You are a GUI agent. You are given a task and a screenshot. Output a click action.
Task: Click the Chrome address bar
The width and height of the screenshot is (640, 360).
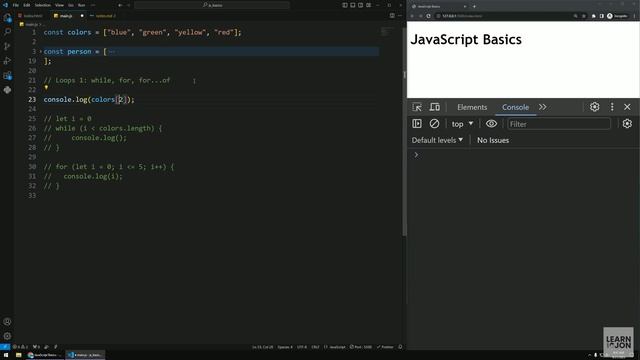pyautogui.click(x=503, y=16)
